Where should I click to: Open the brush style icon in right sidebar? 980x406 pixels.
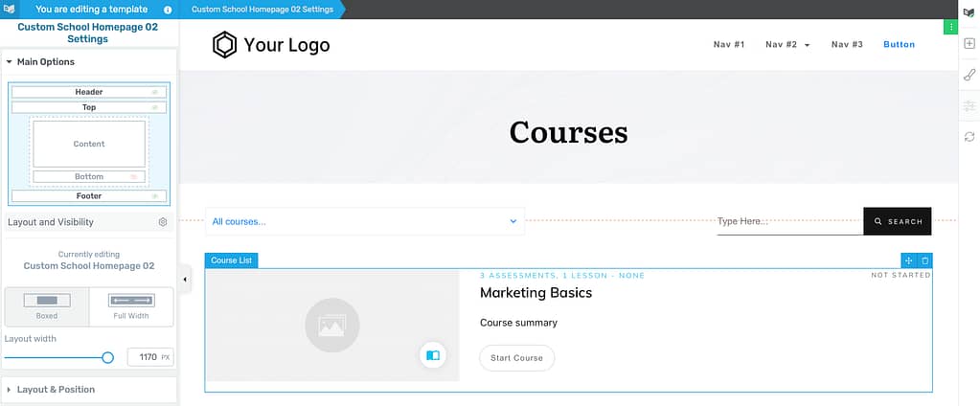(x=969, y=75)
